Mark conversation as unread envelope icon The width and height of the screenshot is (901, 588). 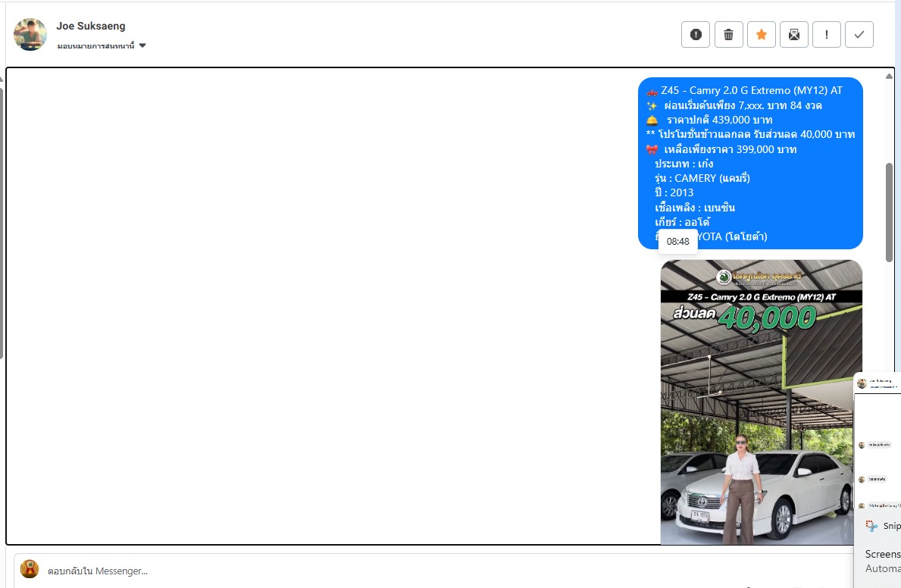[x=794, y=35]
